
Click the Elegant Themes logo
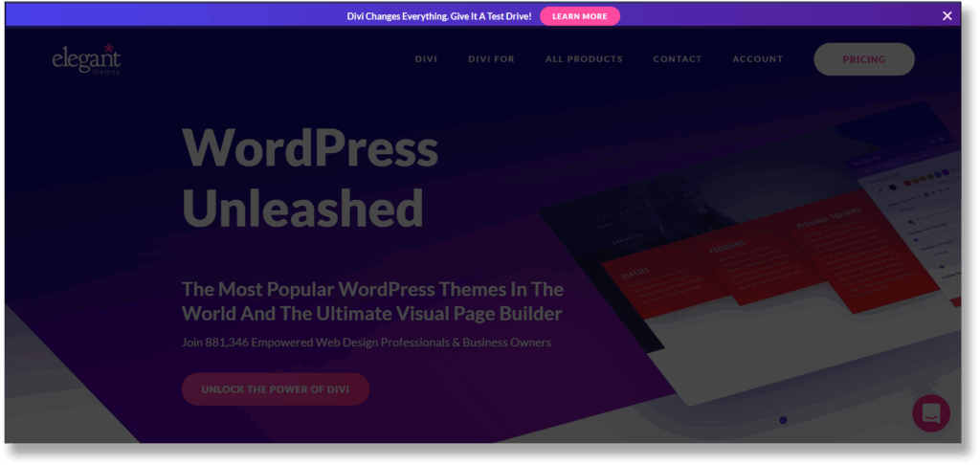[86, 59]
